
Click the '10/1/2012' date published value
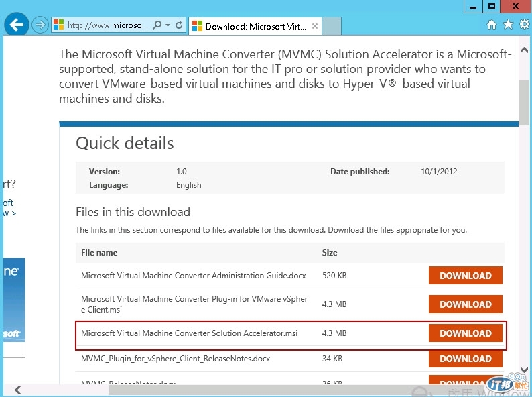439,172
